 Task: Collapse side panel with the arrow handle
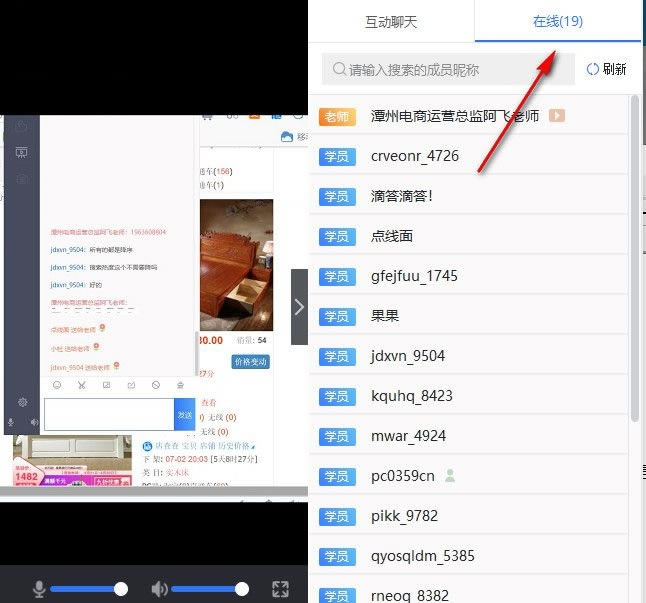300,307
